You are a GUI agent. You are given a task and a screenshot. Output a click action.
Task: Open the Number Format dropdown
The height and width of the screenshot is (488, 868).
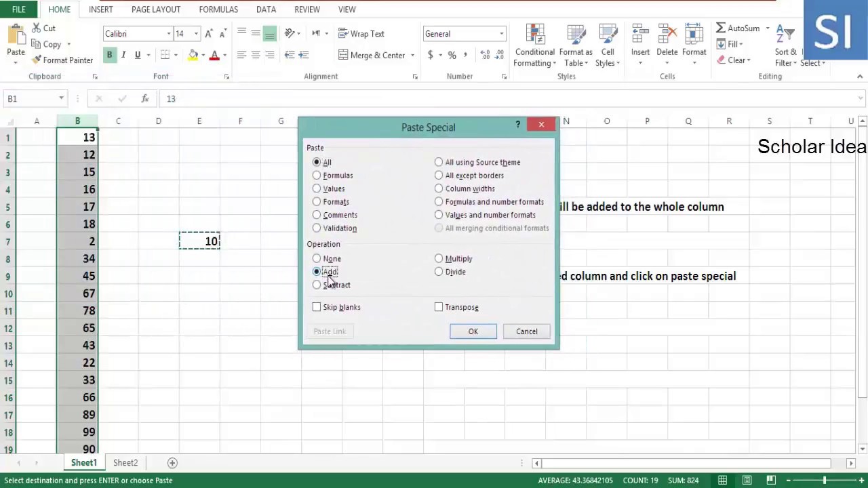[x=502, y=34]
